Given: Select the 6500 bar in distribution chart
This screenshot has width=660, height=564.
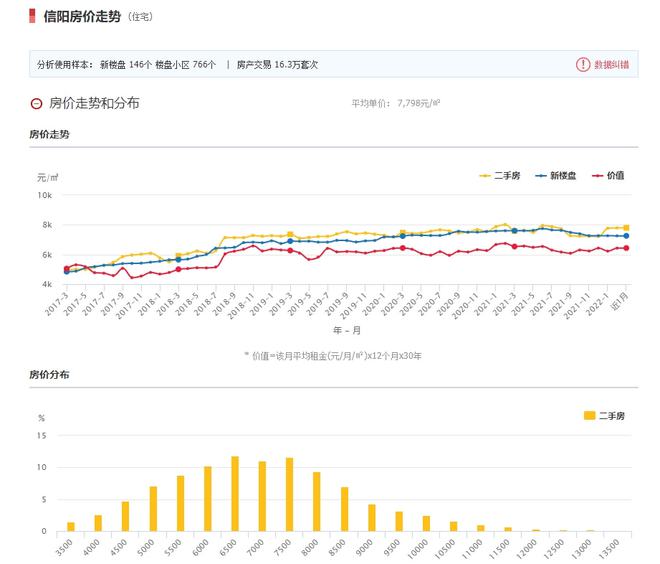Looking at the screenshot, I should tap(235, 493).
